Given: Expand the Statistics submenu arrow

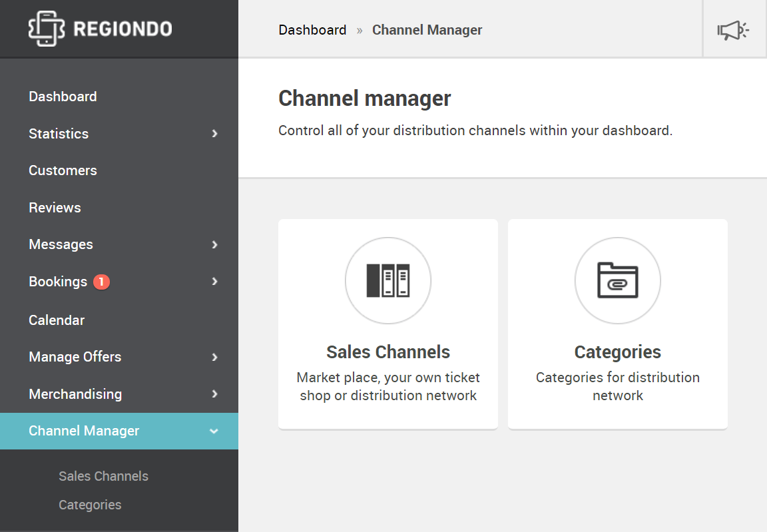Looking at the screenshot, I should (214, 134).
